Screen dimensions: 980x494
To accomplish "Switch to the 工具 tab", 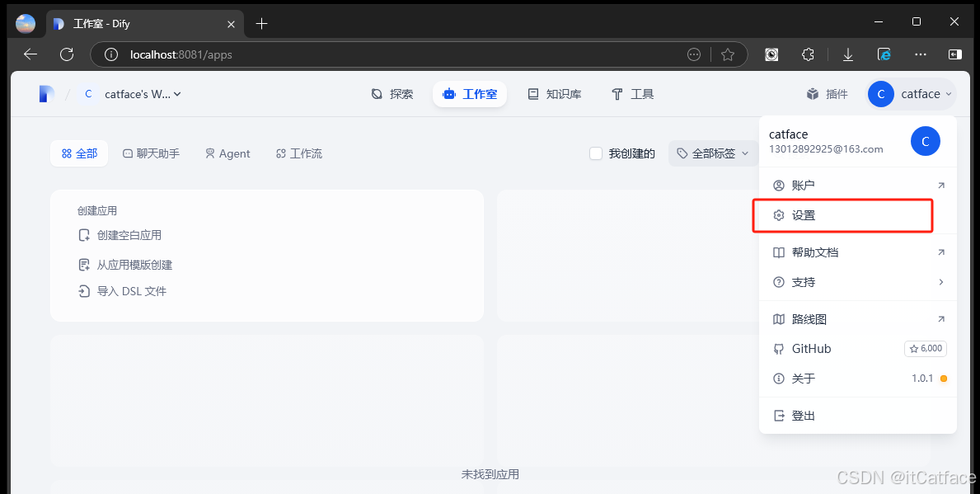I will click(632, 94).
